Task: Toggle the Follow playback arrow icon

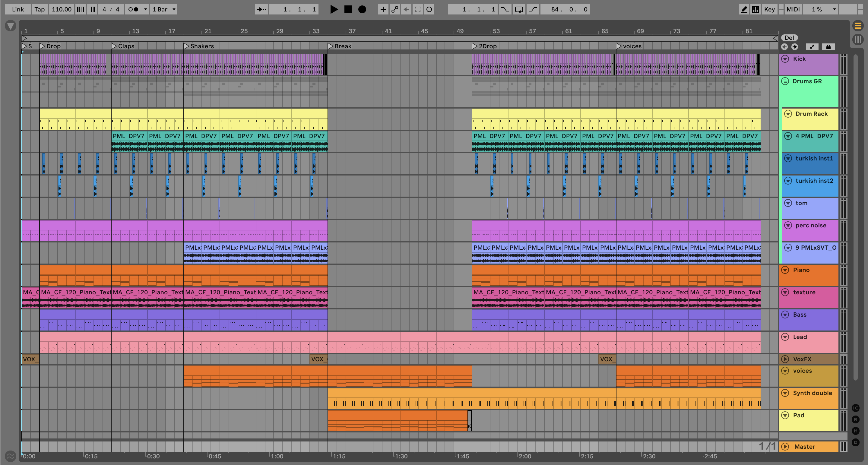Action: click(x=261, y=9)
